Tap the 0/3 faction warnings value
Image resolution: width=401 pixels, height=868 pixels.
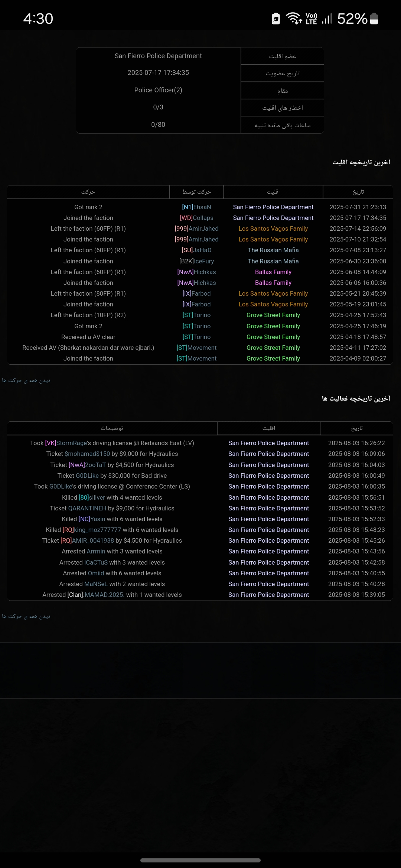pos(158,107)
